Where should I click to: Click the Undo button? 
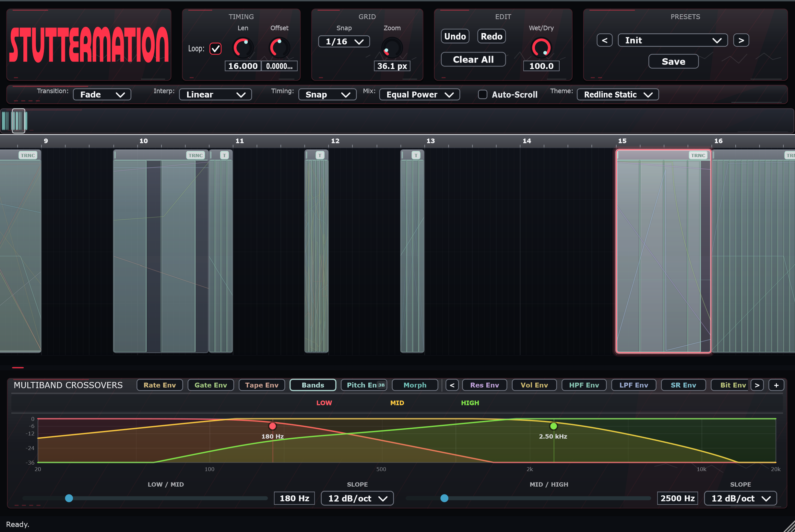455,36
